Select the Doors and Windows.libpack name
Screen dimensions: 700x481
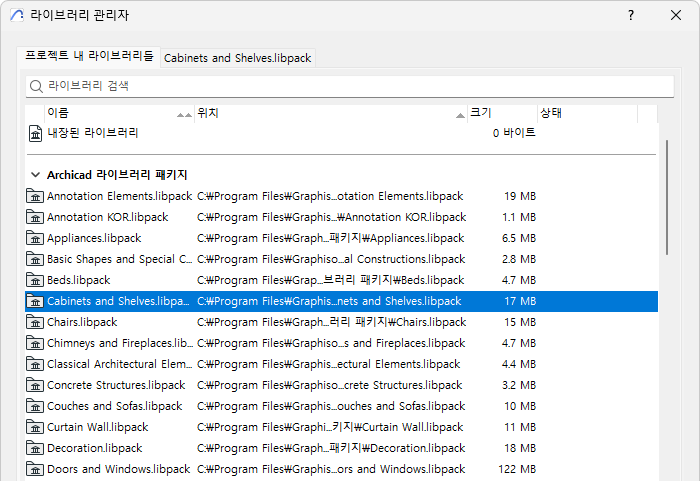pos(119,469)
